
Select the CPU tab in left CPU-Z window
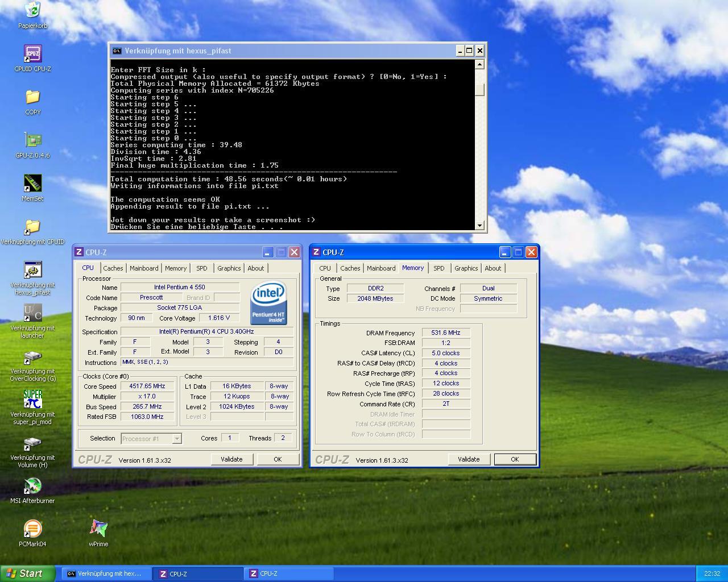tap(88, 268)
